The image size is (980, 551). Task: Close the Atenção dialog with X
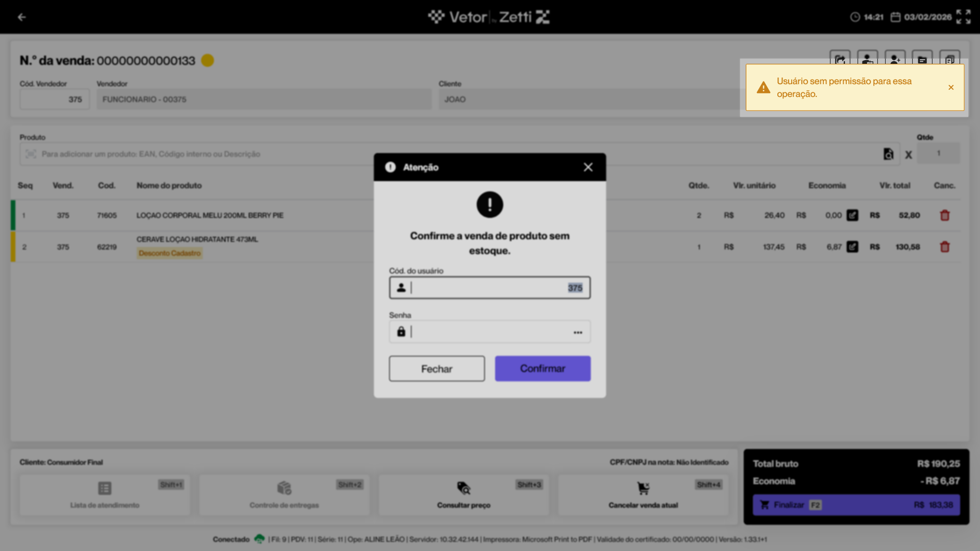588,167
